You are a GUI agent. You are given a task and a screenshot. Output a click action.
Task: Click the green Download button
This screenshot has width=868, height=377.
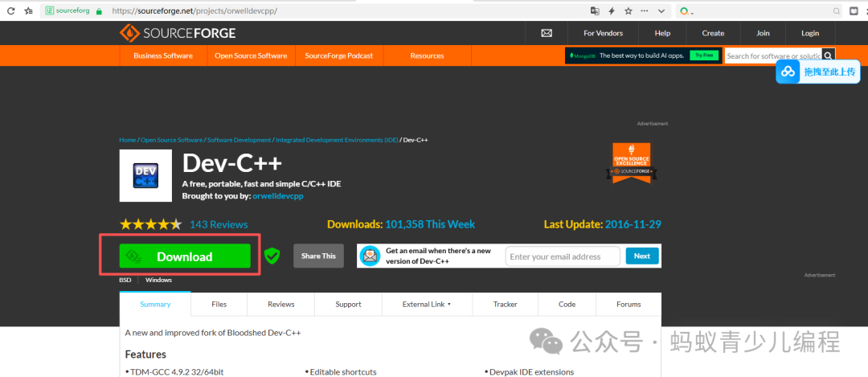click(x=185, y=256)
